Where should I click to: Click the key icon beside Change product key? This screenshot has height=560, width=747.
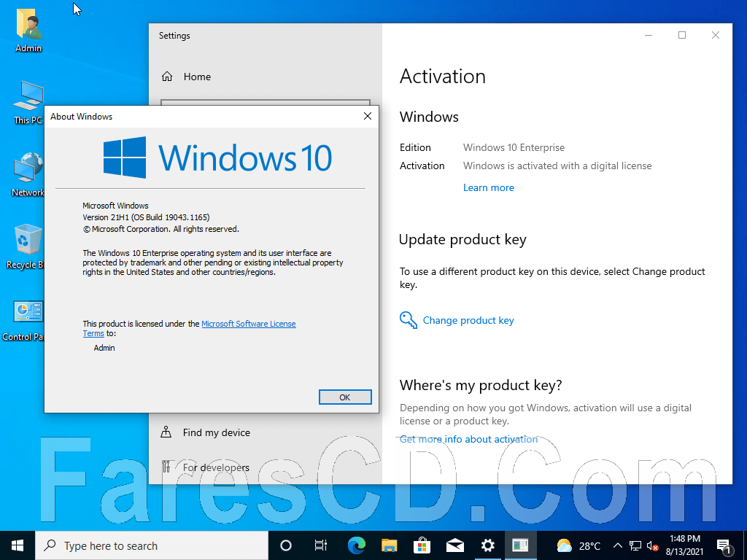tap(409, 321)
